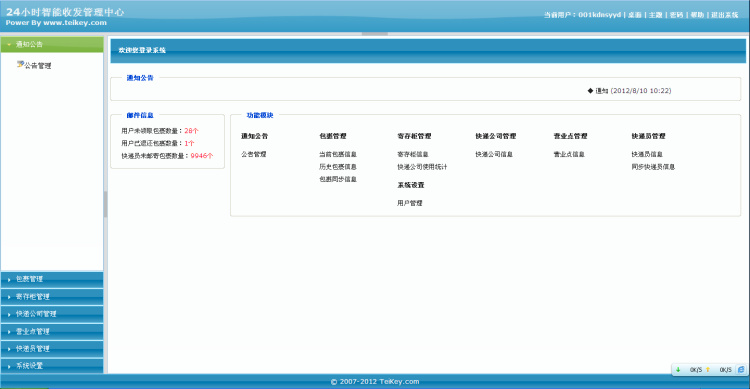Click 主题 in the top header
Image resolution: width=750 pixels, height=389 pixels.
[655, 15]
